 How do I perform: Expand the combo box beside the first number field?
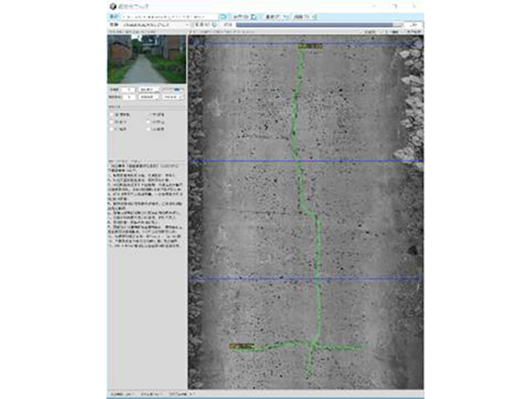coord(148,87)
